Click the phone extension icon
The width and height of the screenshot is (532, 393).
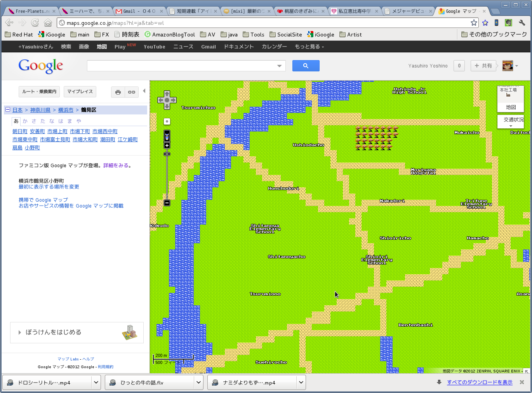pyautogui.click(x=496, y=23)
